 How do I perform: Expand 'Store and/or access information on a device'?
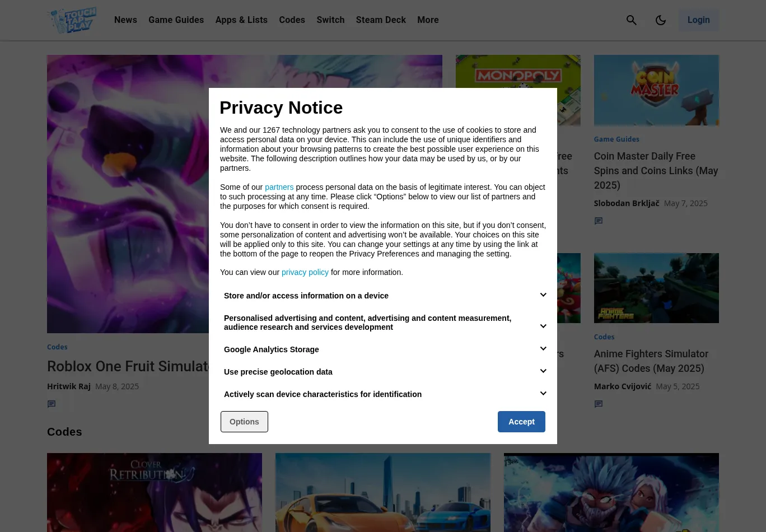[x=543, y=295]
